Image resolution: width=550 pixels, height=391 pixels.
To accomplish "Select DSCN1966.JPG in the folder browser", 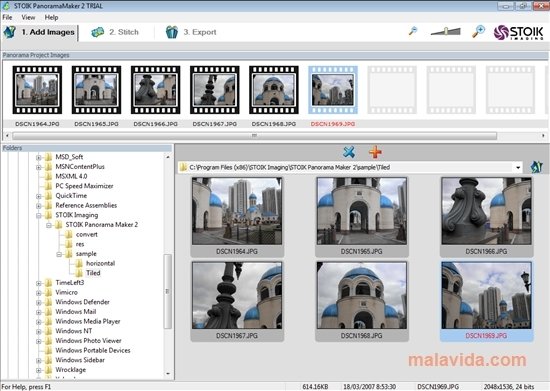I will click(x=487, y=217).
